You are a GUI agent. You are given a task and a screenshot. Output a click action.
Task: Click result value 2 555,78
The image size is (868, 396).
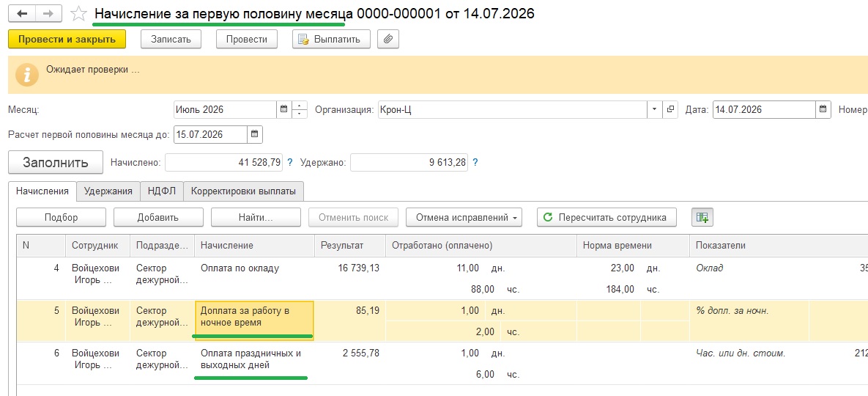(x=361, y=353)
